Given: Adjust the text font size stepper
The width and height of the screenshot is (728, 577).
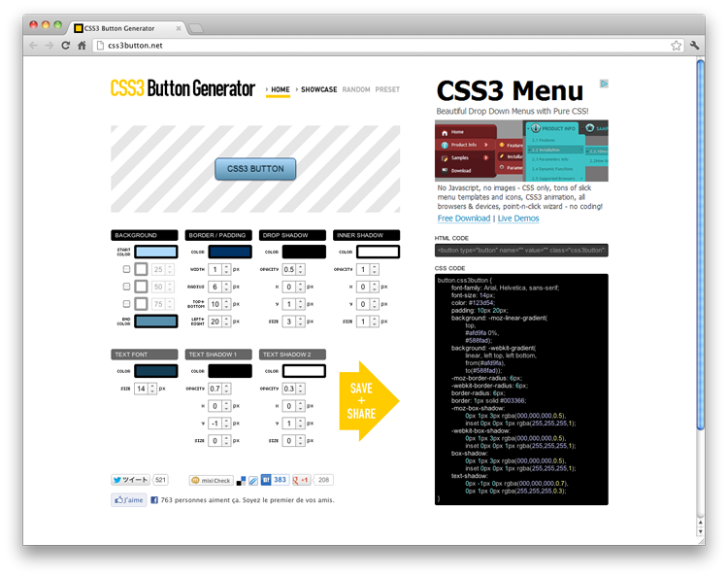Looking at the screenshot, I should click(x=152, y=389).
